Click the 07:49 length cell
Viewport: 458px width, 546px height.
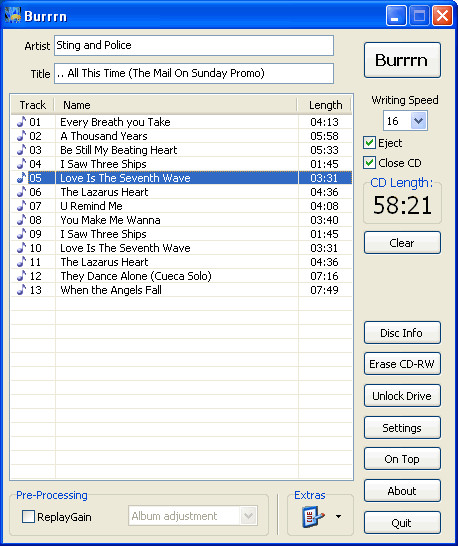coord(324,290)
